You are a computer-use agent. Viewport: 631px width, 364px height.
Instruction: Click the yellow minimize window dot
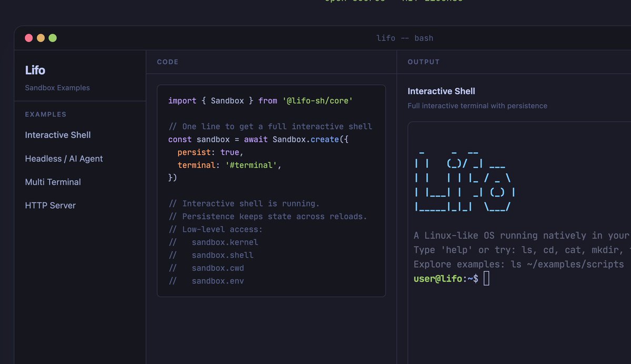click(41, 38)
